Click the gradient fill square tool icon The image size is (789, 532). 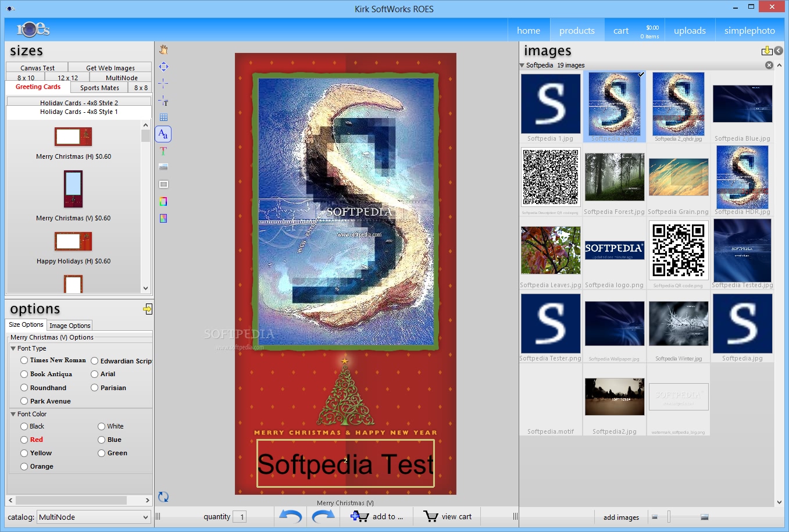tap(163, 218)
